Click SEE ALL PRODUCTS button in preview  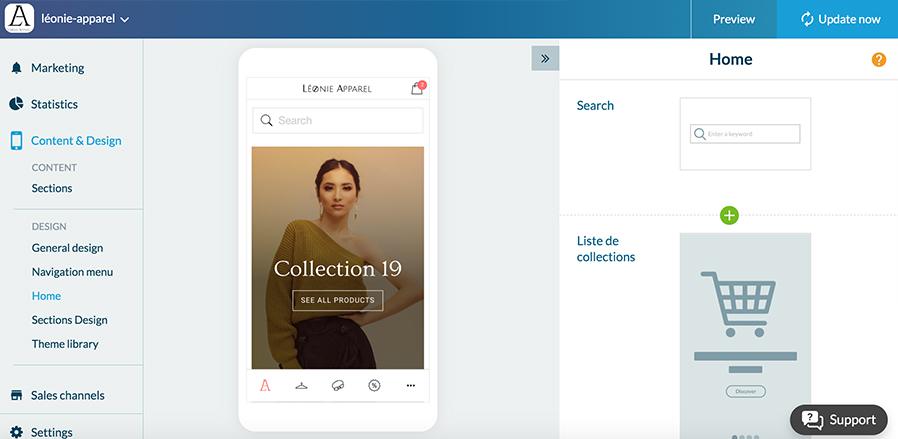coord(337,300)
